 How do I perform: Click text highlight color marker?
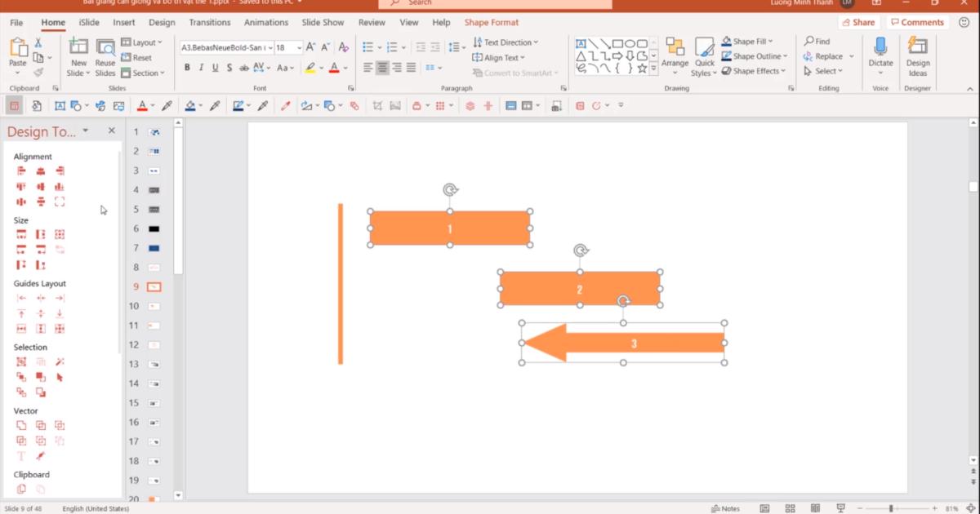click(x=310, y=68)
